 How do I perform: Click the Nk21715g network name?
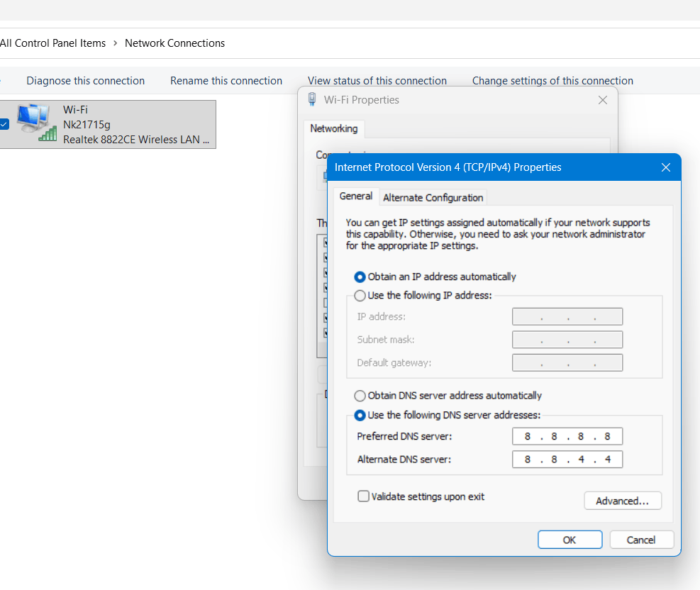click(x=87, y=125)
